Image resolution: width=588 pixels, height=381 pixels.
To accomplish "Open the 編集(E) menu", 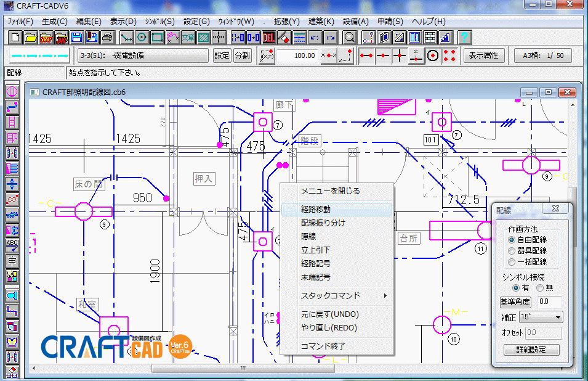I will [x=89, y=22].
